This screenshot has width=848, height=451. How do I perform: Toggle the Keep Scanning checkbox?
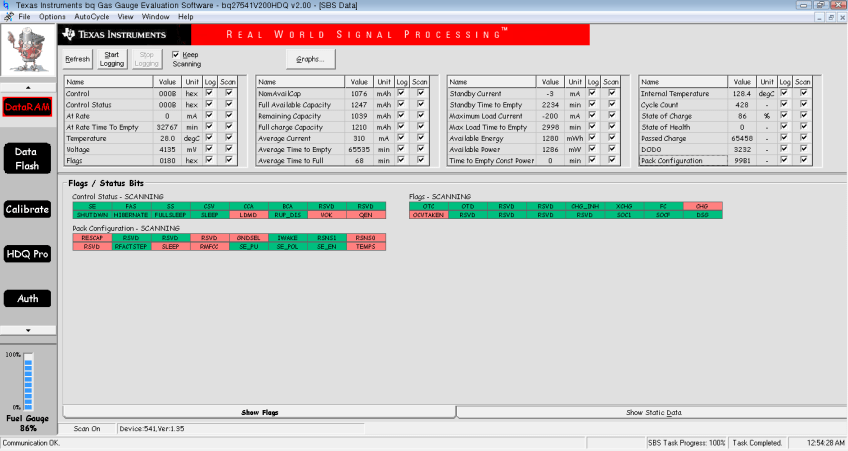tap(176, 54)
